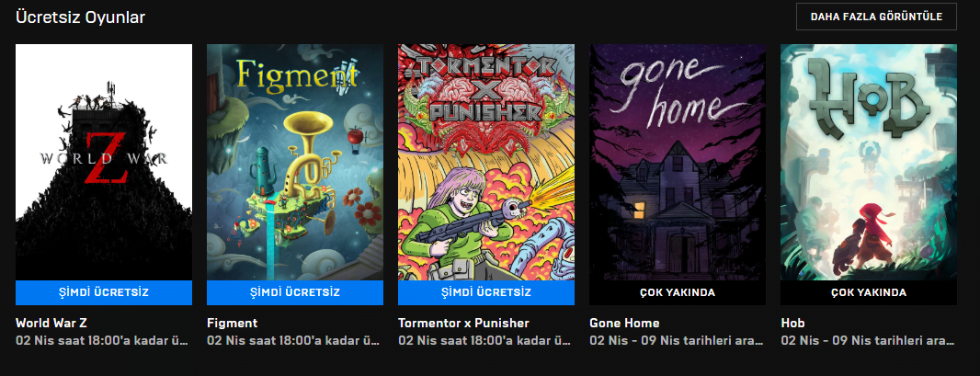Open the Figment game cover art
This screenshot has width=980, height=376.
pyautogui.click(x=295, y=162)
